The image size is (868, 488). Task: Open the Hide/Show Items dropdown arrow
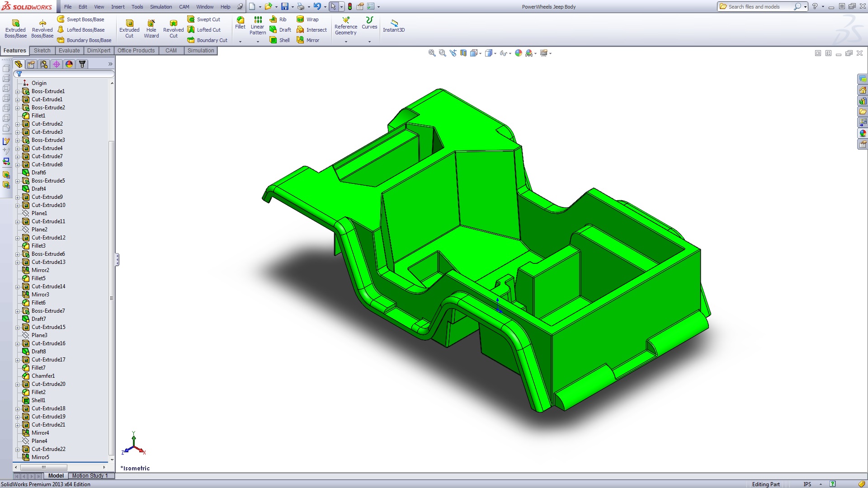click(x=510, y=53)
